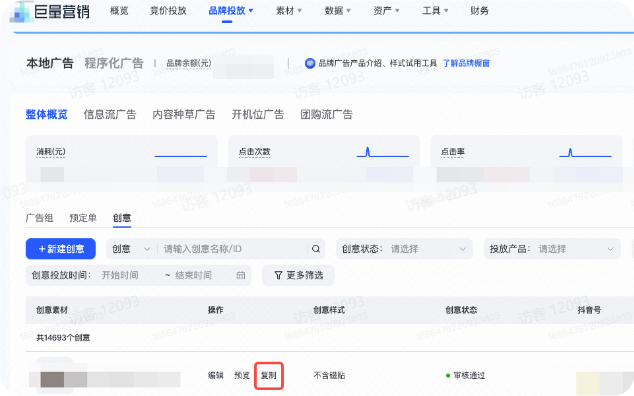The image size is (634, 396).
Task: Click the 品牌余额(元) label
Action: click(189, 63)
